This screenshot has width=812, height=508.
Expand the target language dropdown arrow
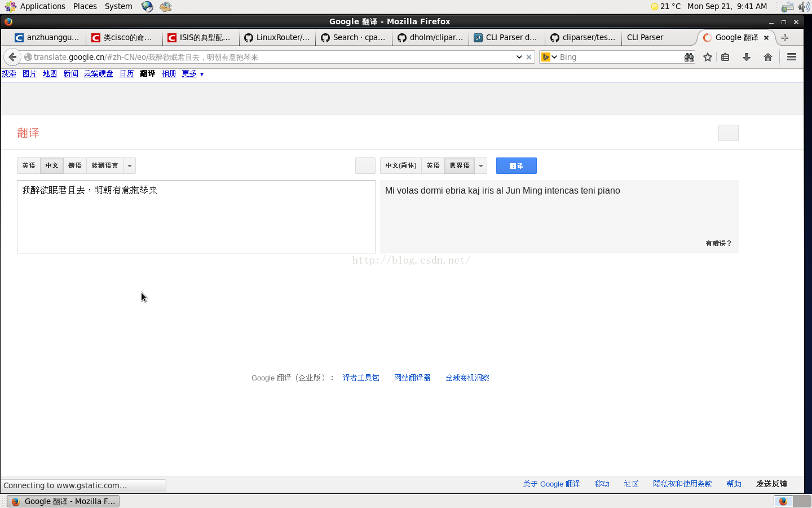pyautogui.click(x=481, y=165)
